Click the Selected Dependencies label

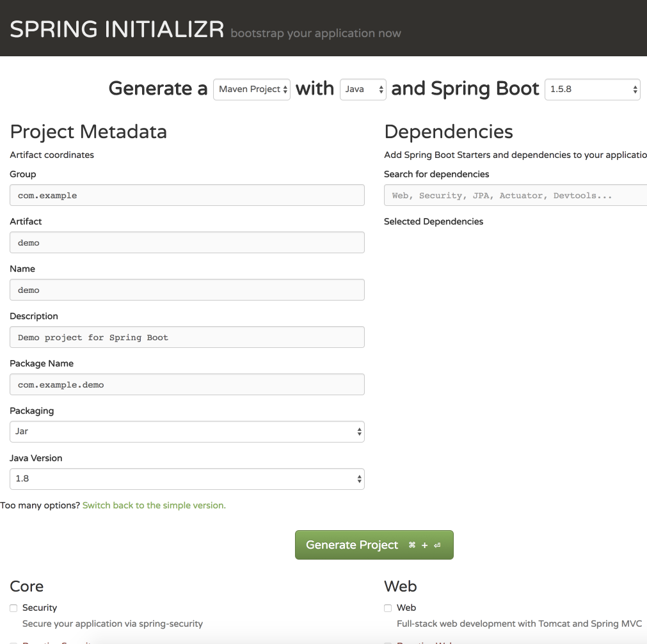click(x=434, y=221)
